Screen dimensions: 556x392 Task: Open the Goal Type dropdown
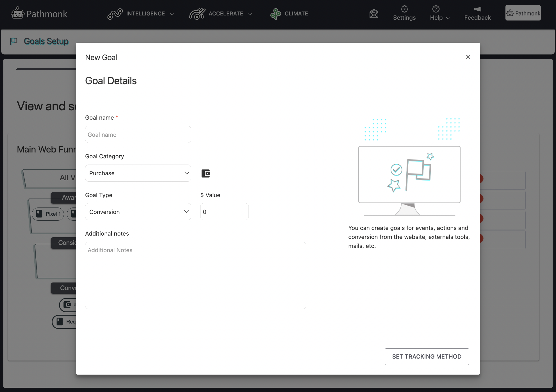[138, 212]
